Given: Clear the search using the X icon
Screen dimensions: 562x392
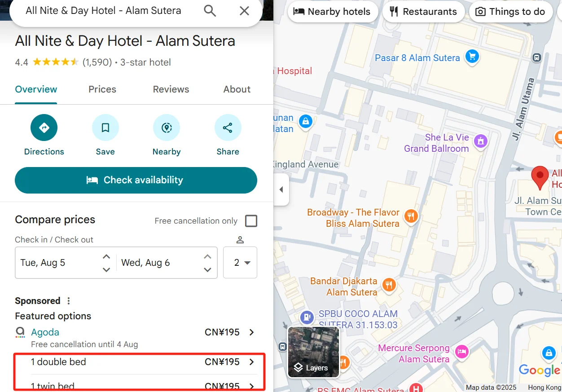Looking at the screenshot, I should 244,10.
